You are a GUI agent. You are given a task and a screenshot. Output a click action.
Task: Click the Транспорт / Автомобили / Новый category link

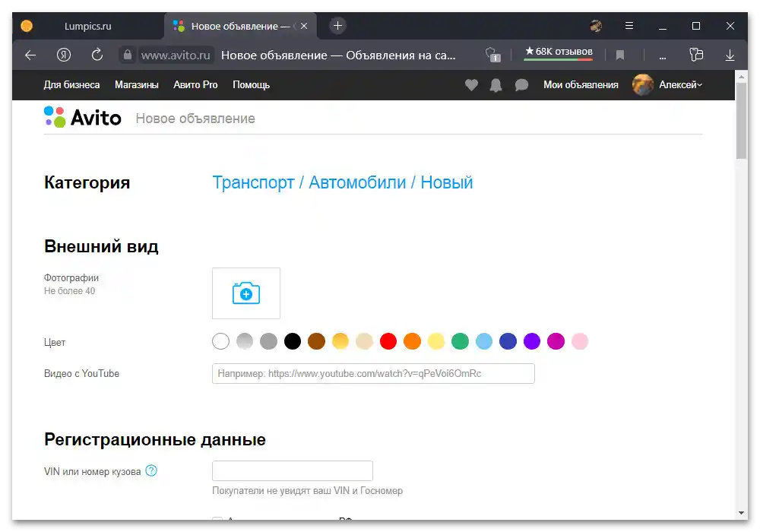343,182
